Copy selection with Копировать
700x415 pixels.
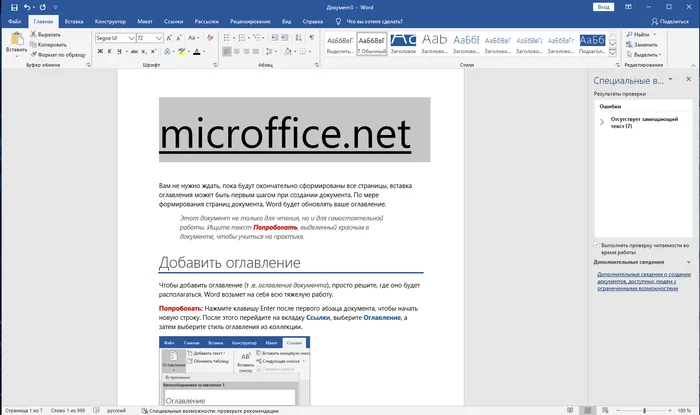coord(48,45)
